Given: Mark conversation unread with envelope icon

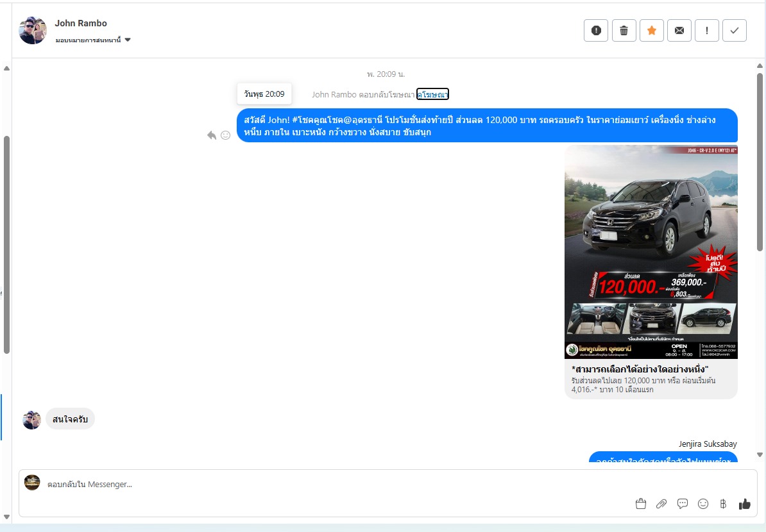Looking at the screenshot, I should coord(679,31).
